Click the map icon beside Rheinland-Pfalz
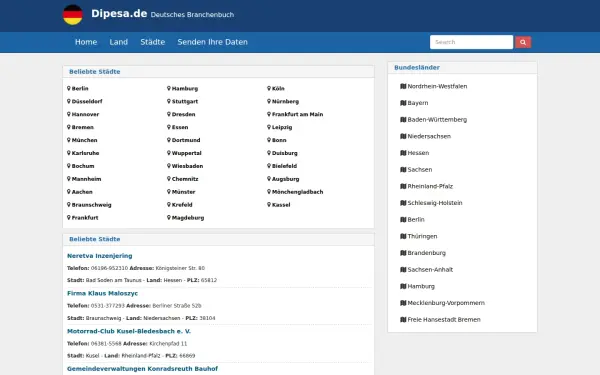This screenshot has width=600, height=375. click(x=403, y=186)
